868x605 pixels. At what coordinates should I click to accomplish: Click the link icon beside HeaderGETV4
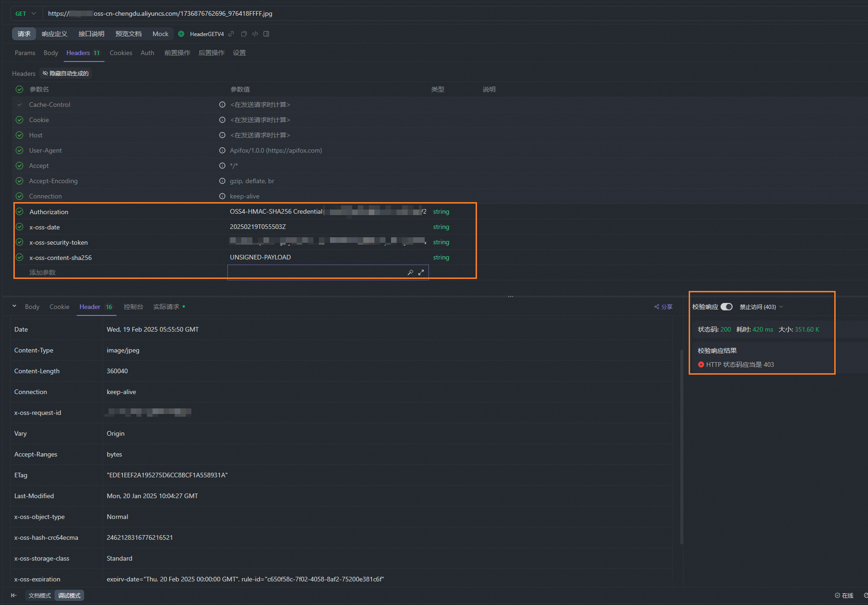231,34
